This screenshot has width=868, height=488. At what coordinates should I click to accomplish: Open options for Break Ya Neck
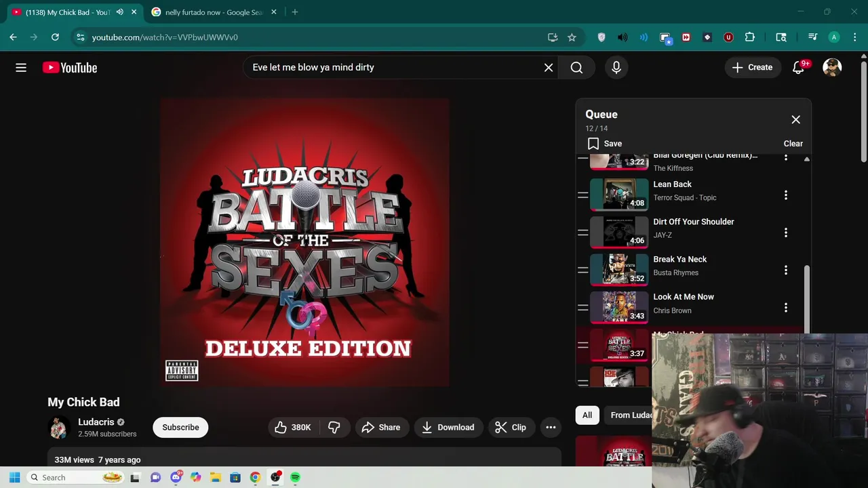pyautogui.click(x=786, y=270)
